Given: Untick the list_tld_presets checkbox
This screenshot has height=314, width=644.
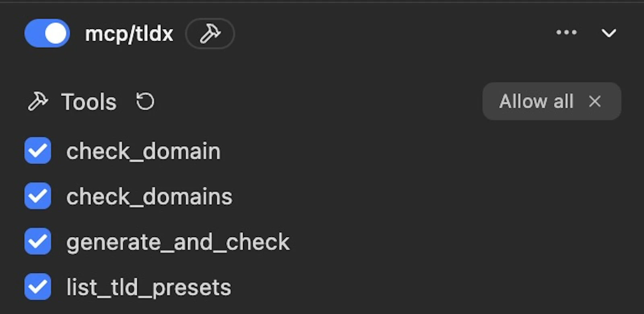Looking at the screenshot, I should [37, 287].
